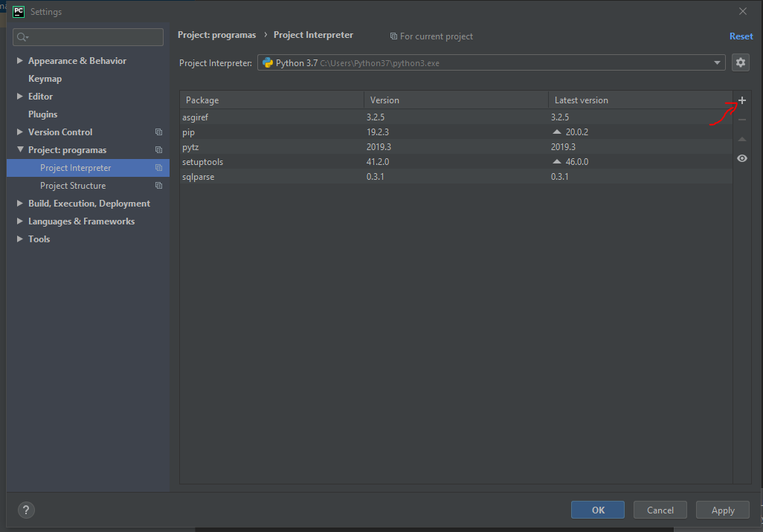Click copy icon beside Project Structure

(158, 185)
